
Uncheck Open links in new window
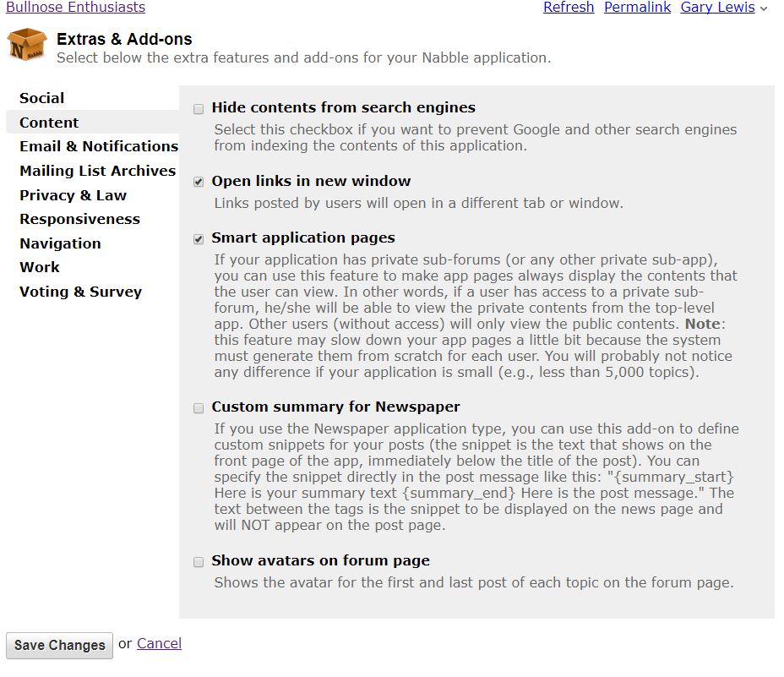click(199, 182)
